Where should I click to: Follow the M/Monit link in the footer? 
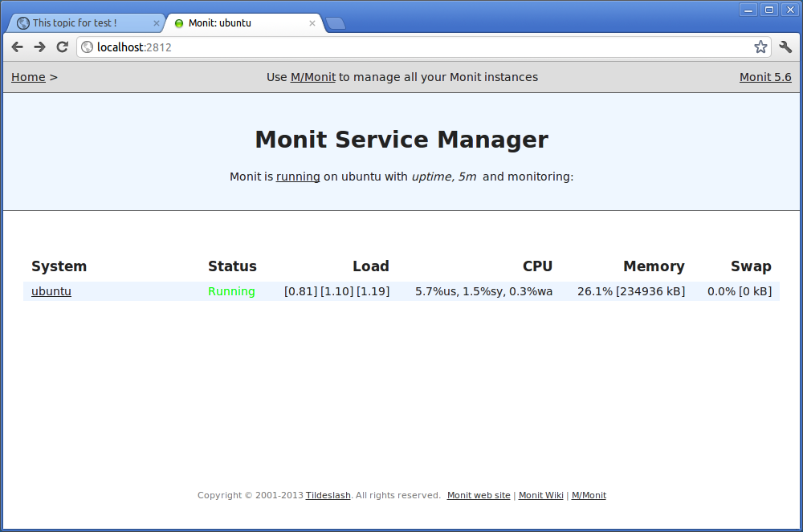click(589, 495)
